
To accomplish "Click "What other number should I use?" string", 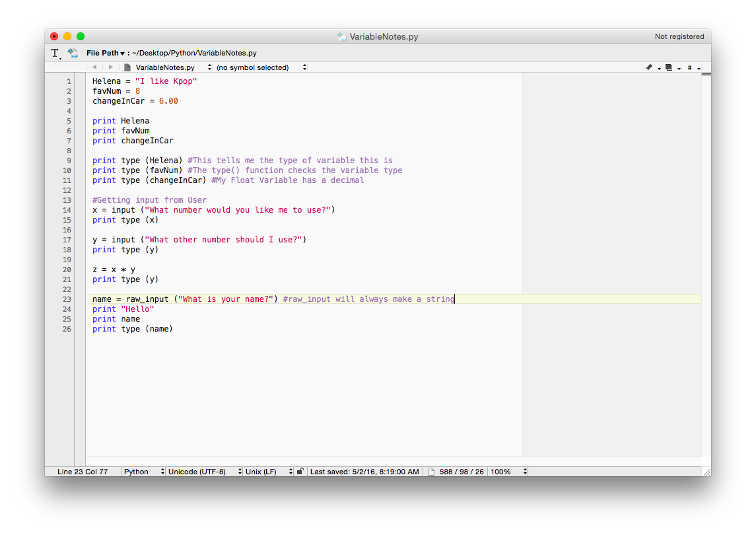I will [x=223, y=239].
